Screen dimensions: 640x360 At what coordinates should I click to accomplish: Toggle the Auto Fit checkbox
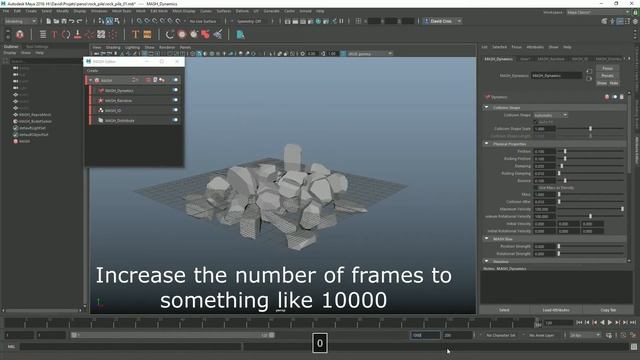536,122
